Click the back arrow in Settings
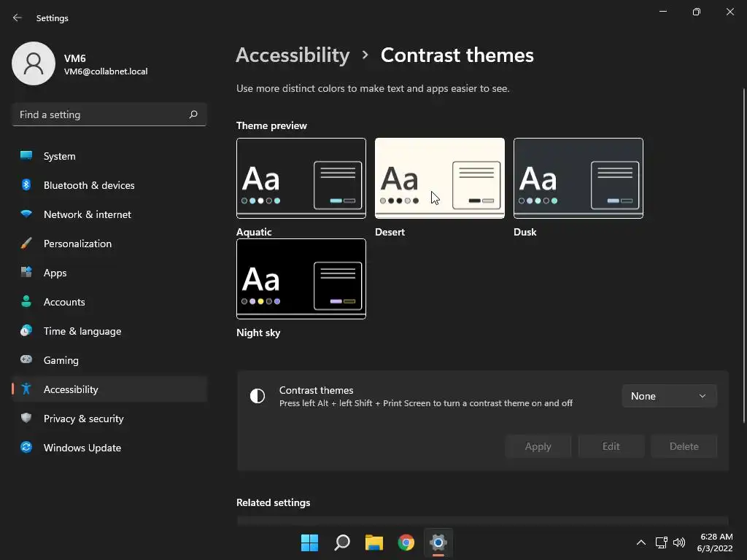Viewport: 747px width, 560px height. coord(18,17)
